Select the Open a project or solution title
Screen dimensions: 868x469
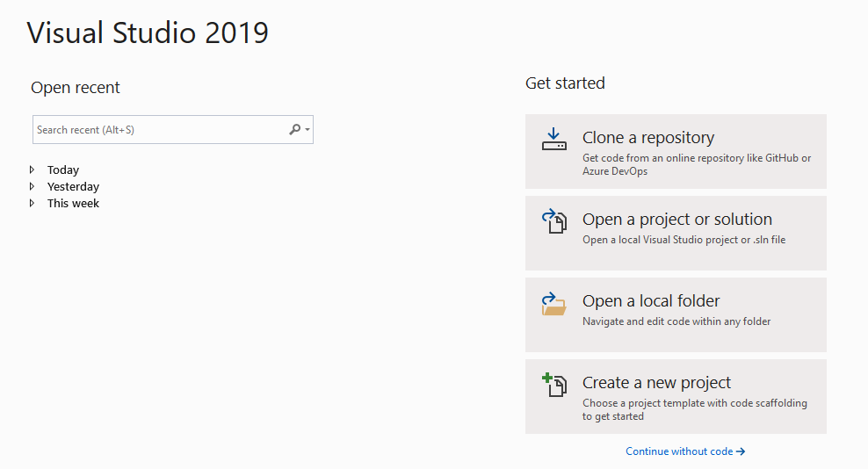[677, 220]
